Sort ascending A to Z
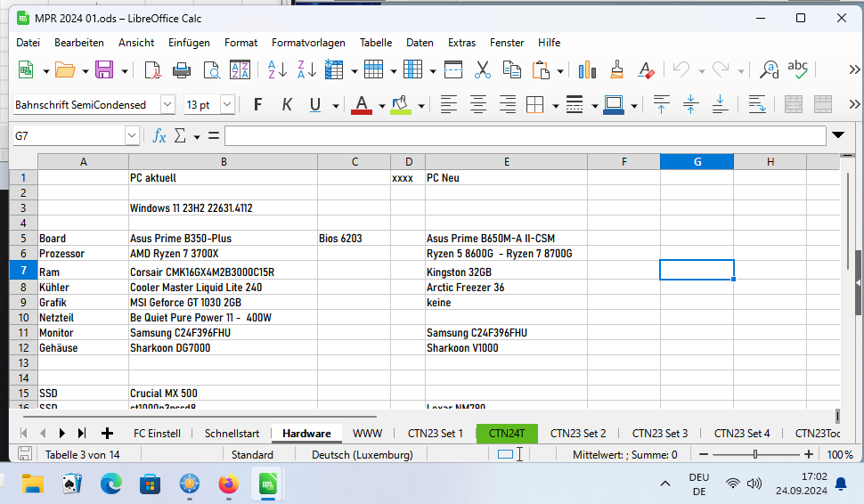Image resolution: width=864 pixels, height=504 pixels. pyautogui.click(x=277, y=70)
